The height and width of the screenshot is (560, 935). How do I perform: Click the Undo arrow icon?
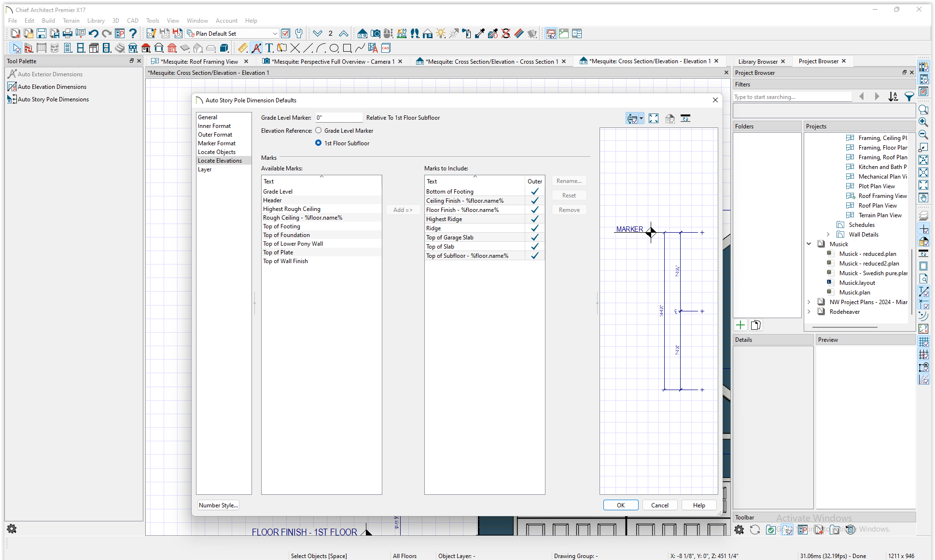(x=94, y=33)
